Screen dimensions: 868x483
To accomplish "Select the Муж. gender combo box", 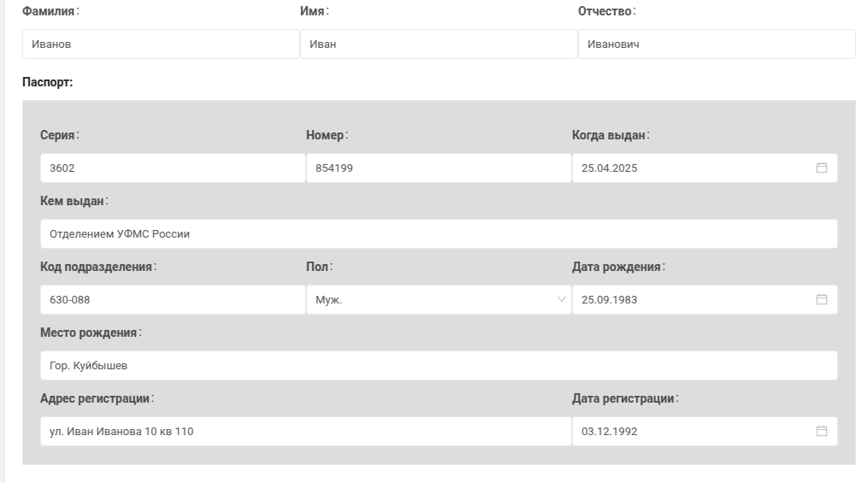I will click(439, 299).
